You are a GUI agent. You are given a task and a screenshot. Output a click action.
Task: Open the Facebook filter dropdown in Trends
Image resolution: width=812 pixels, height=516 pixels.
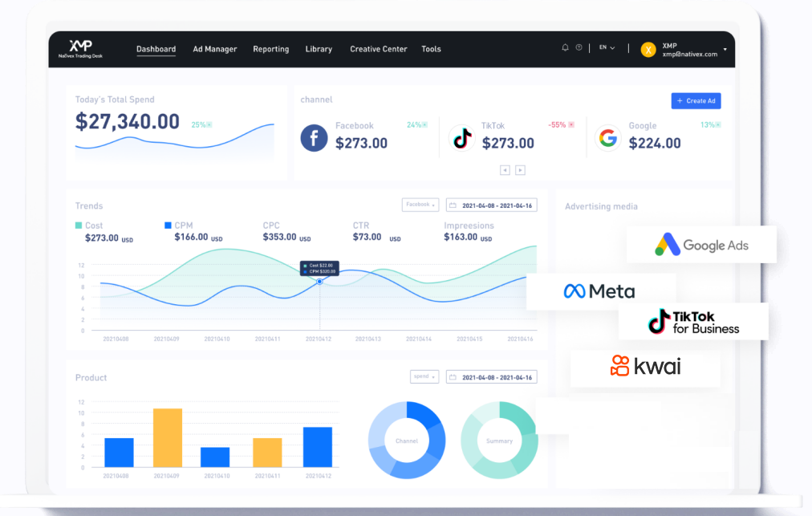(x=420, y=205)
